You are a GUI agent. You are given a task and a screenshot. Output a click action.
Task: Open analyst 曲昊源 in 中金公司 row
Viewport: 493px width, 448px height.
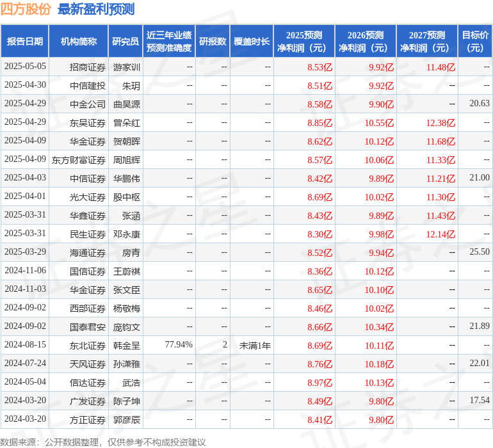pos(127,104)
